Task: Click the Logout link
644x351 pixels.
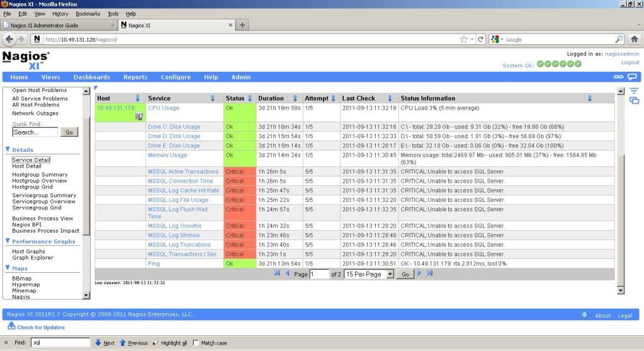Action: point(630,62)
